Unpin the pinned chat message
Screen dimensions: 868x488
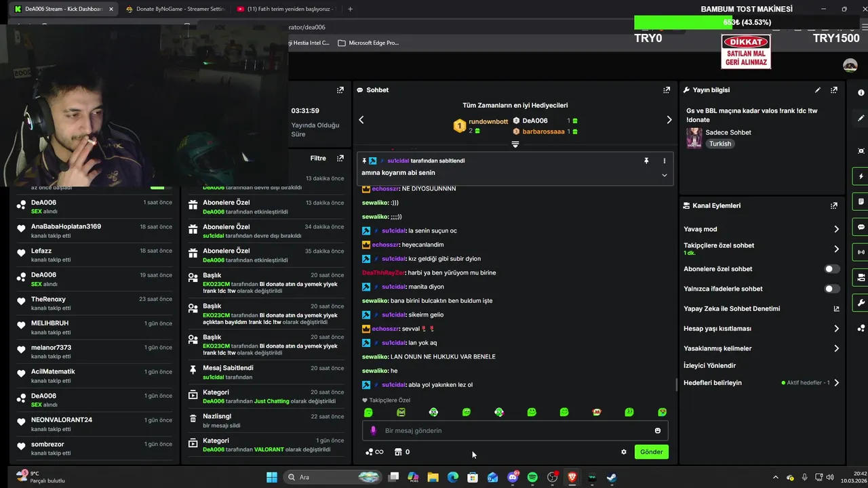point(646,161)
